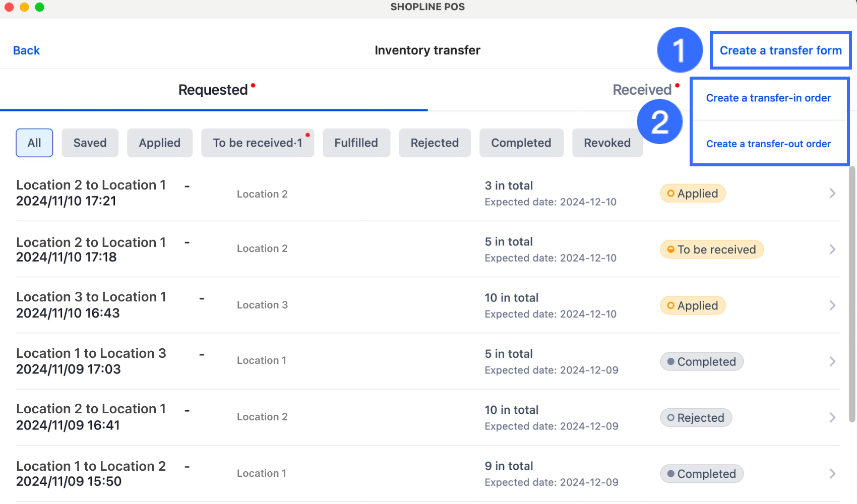
Task: Switch to the Requested tab
Action: tap(213, 90)
